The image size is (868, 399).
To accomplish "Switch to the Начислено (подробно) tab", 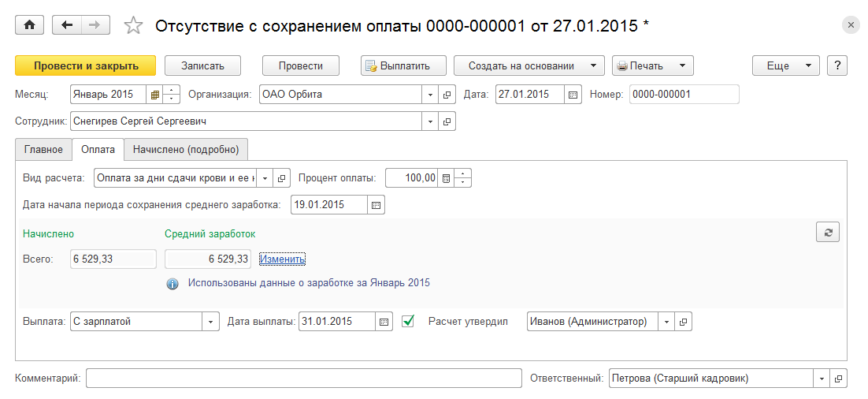I will click(x=187, y=149).
